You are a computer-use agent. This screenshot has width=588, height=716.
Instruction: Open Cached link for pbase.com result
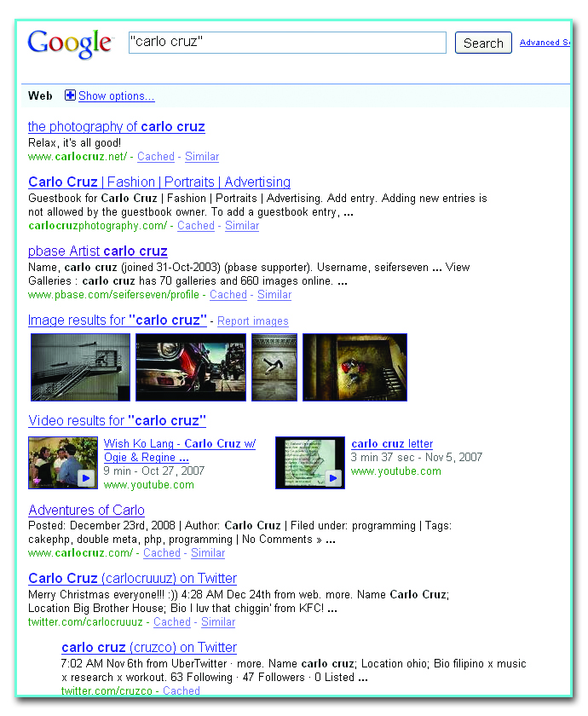(x=228, y=295)
